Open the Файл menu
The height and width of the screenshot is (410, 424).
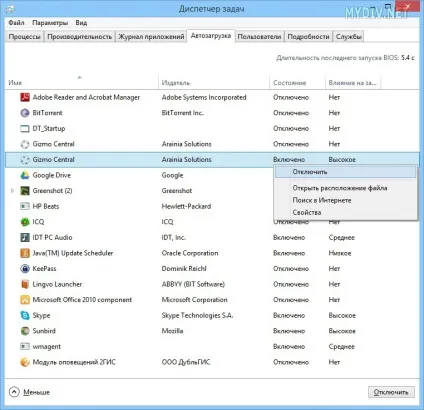tap(16, 23)
